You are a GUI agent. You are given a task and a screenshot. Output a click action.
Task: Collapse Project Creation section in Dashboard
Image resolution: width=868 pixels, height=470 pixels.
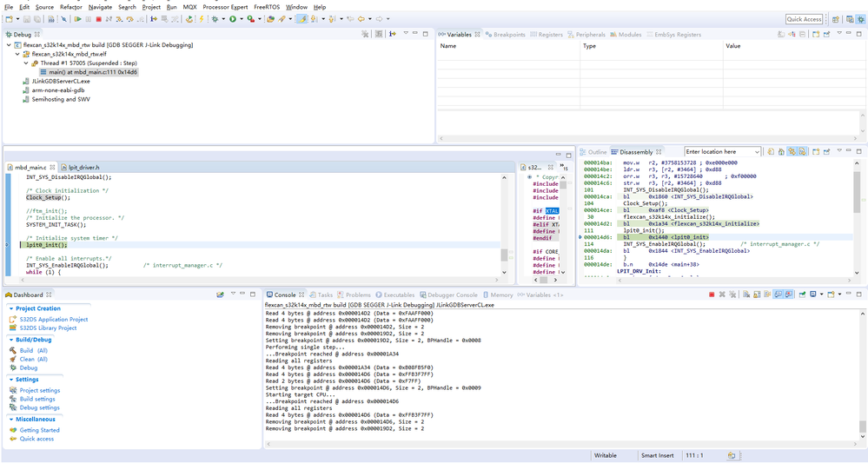point(11,308)
